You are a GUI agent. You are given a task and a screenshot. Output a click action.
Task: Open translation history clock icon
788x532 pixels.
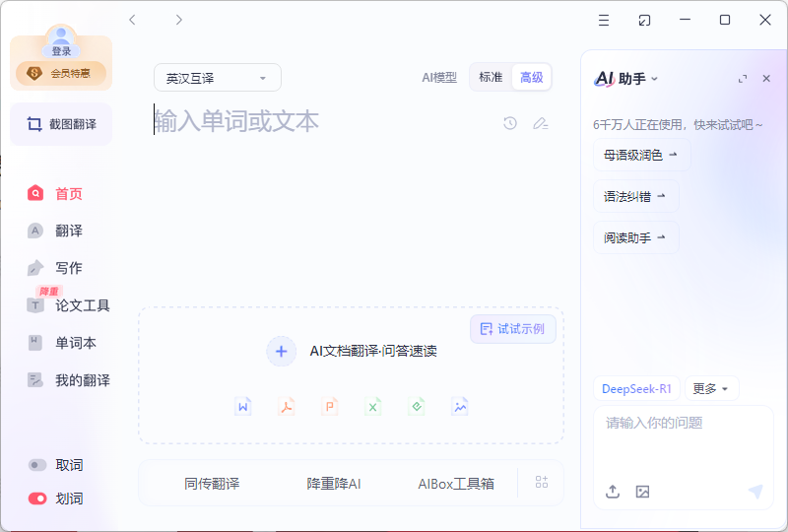[x=510, y=123]
